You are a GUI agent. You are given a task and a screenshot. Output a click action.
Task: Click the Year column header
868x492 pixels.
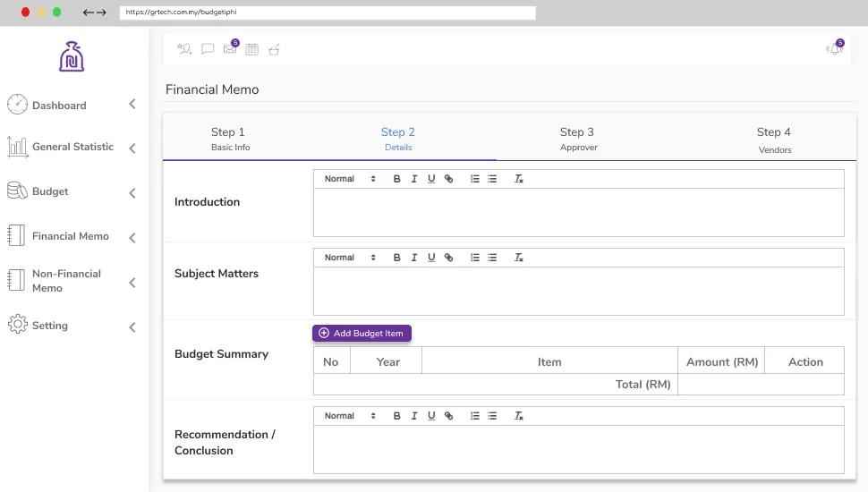387,362
